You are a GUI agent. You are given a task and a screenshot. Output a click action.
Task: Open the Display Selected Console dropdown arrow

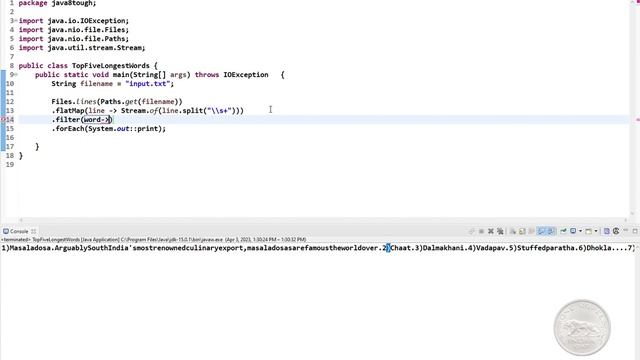pyautogui.click(x=580, y=231)
